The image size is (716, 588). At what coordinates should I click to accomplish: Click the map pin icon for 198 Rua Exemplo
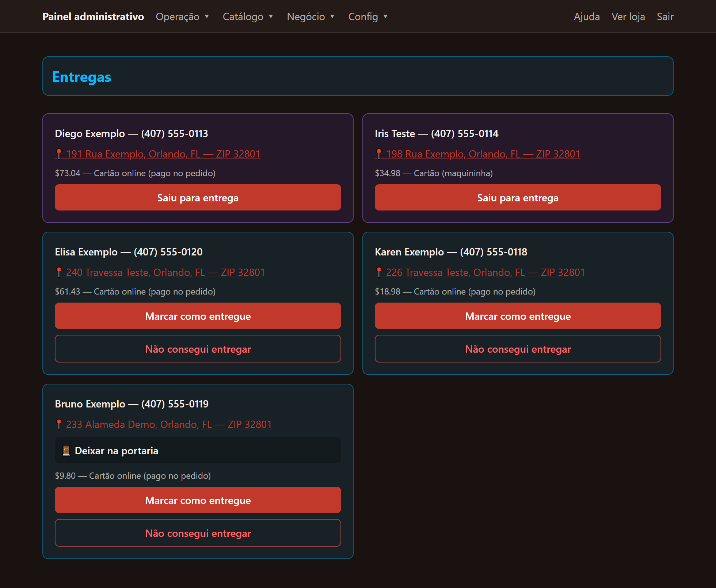379,154
